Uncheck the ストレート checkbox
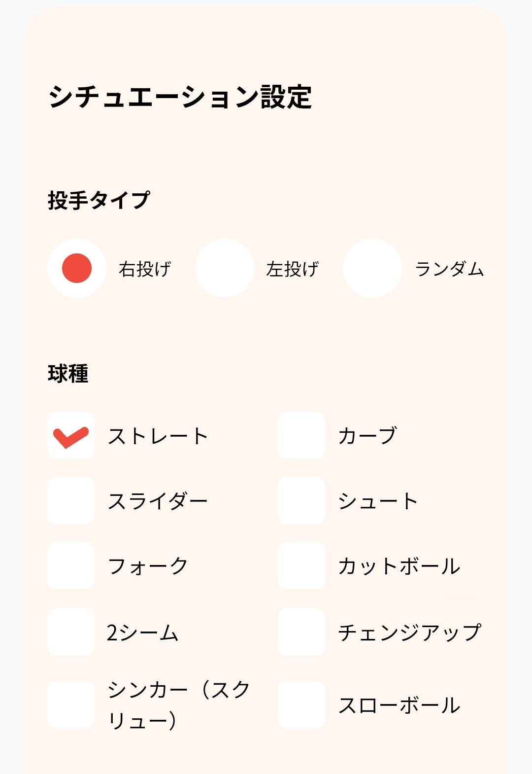Viewport: 532px width, 774px height. point(71,435)
